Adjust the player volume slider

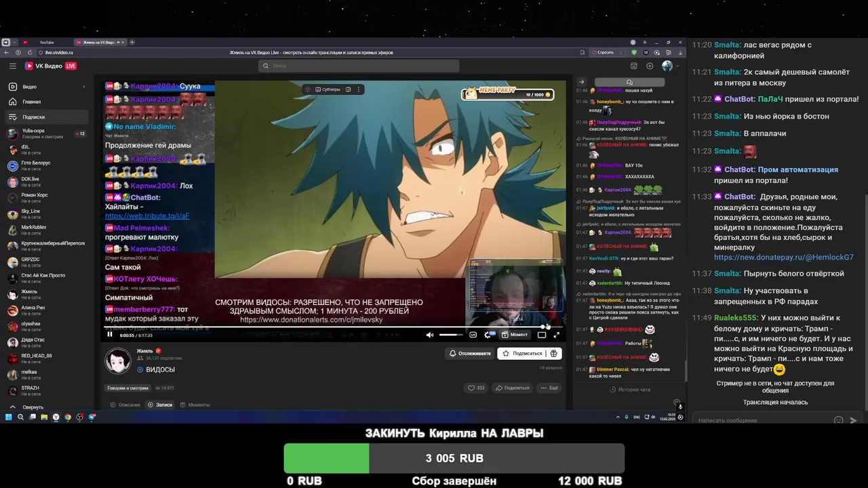451,334
